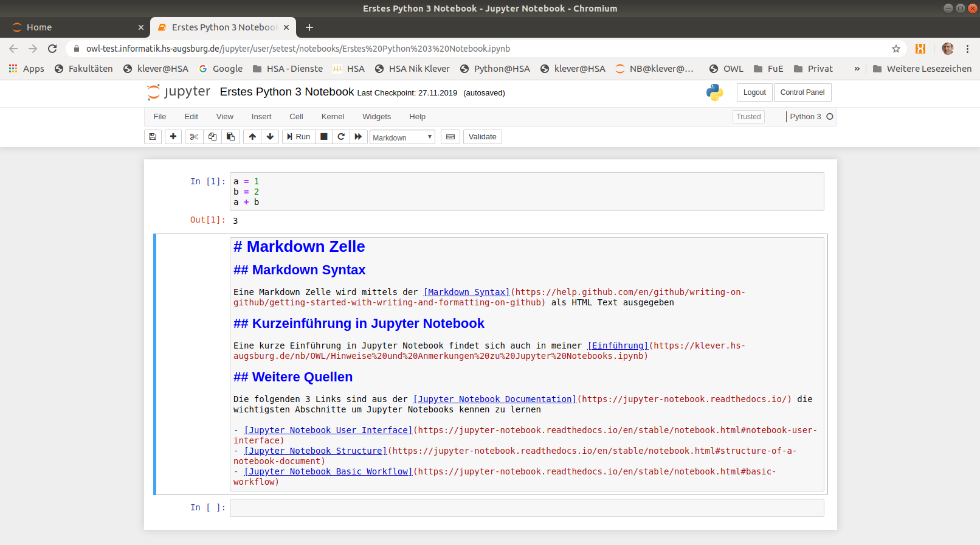Screen dimensions: 980x545
Task: Open the Fakultäten bookmark
Action: 84,69
